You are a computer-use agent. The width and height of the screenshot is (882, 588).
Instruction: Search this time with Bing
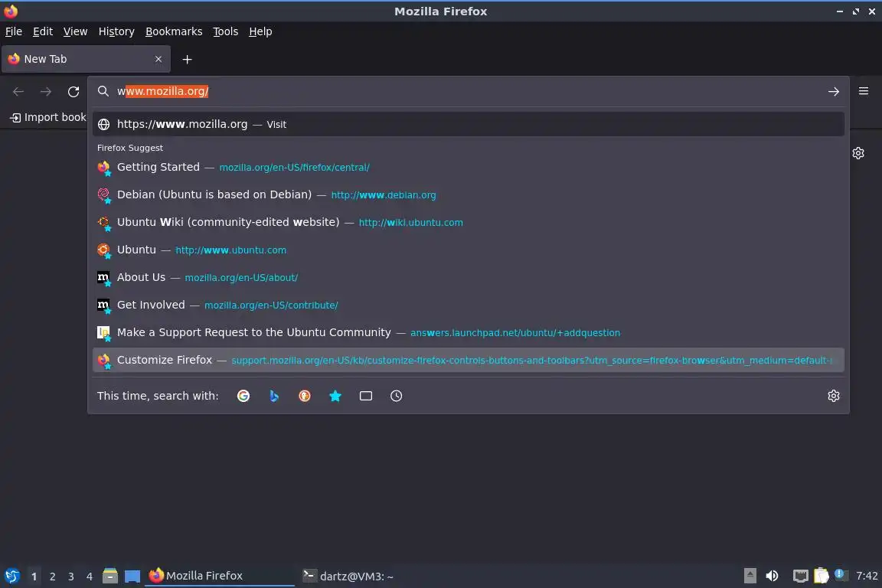[x=273, y=396]
